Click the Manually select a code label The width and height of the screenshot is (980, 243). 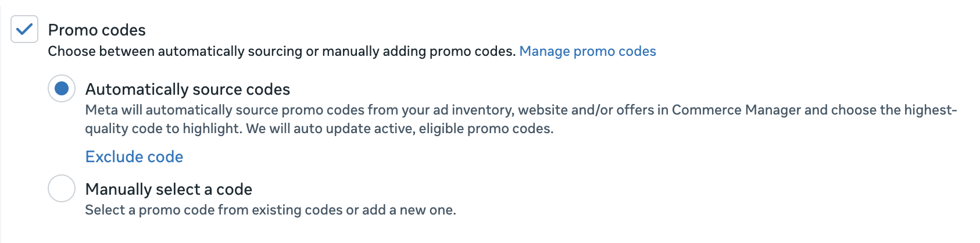coord(169,189)
